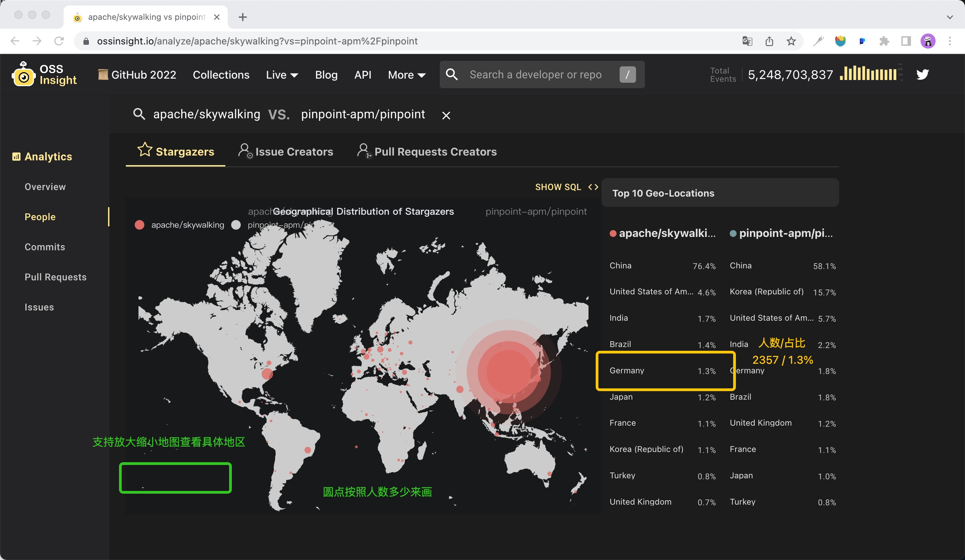
Task: Expand the Live dropdown menu
Action: [282, 75]
